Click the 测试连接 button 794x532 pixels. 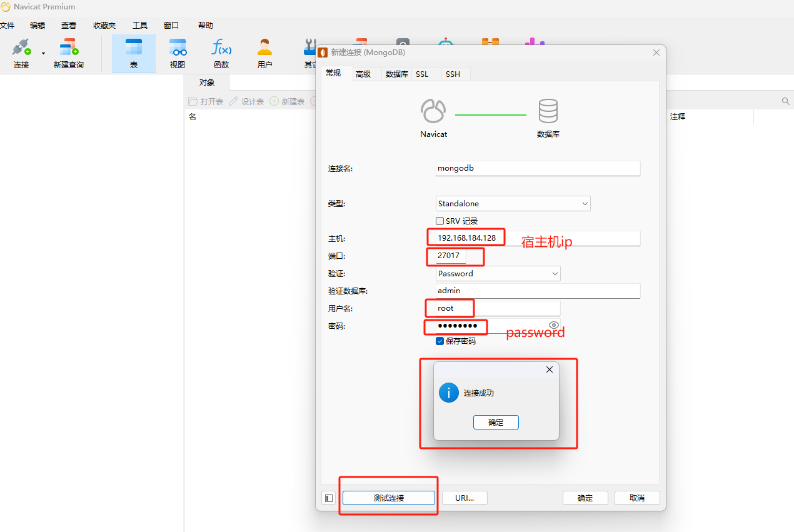tap(389, 498)
